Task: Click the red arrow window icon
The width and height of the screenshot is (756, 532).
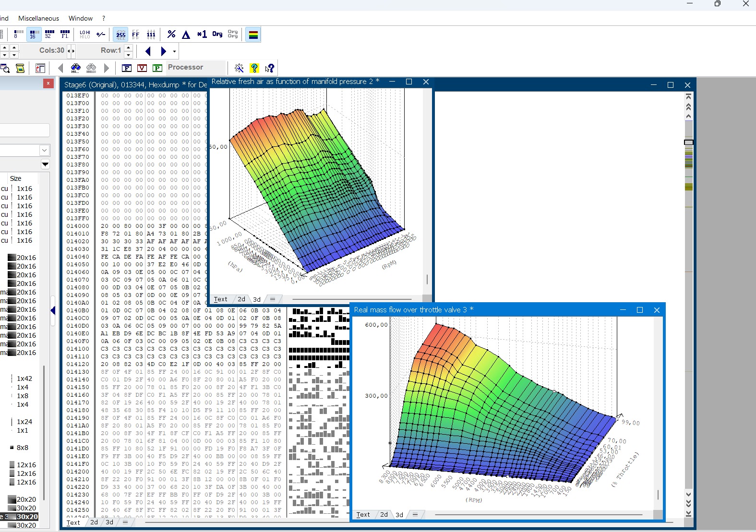Action: 40,68
